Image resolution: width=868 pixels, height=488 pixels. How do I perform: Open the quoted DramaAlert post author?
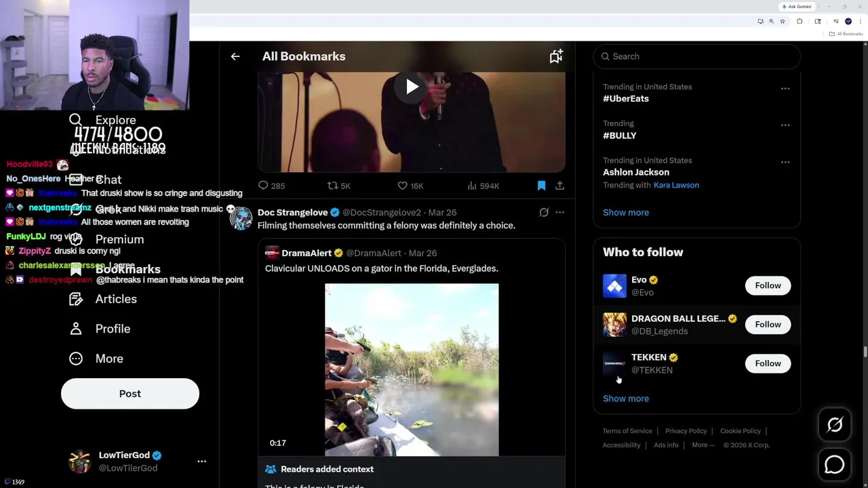click(307, 253)
